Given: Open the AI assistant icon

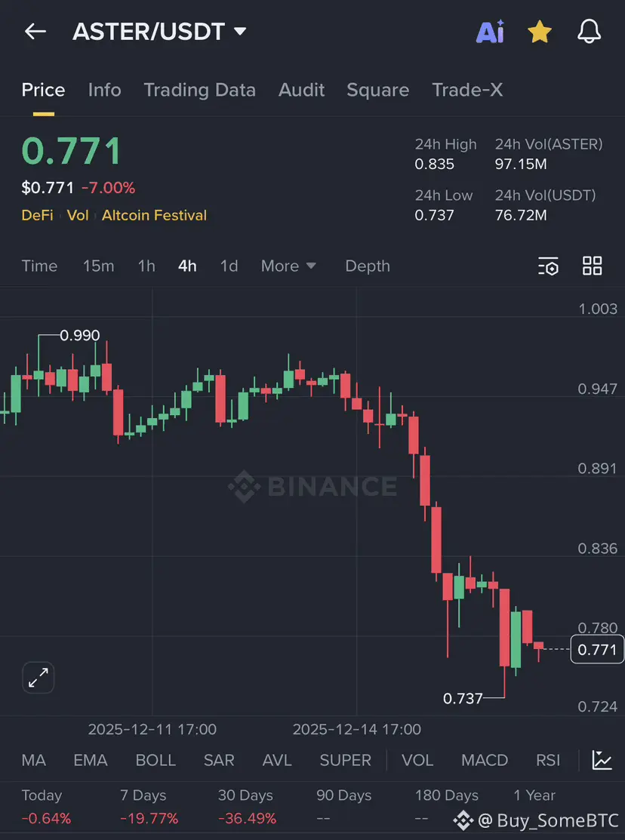Looking at the screenshot, I should tap(490, 32).
